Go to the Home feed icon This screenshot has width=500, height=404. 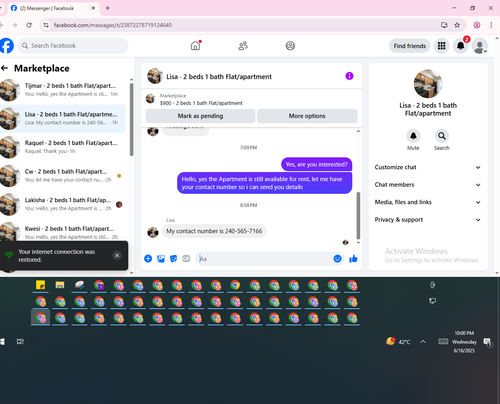pos(196,46)
